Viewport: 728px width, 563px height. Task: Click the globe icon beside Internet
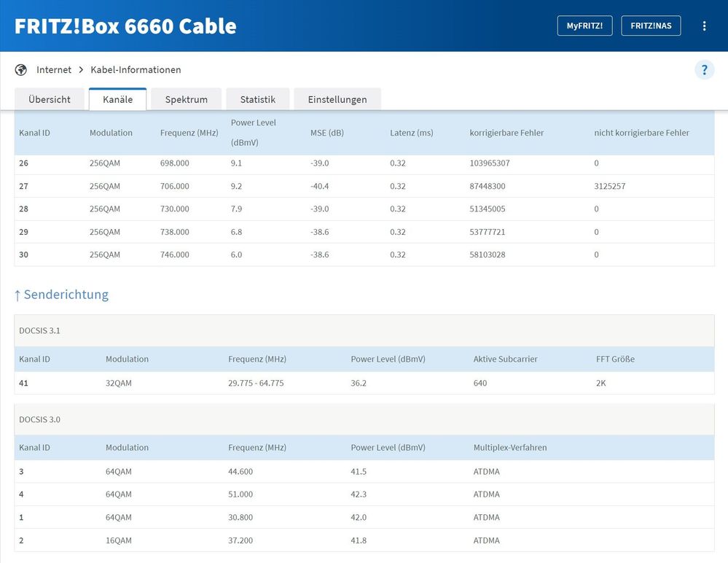tap(21, 70)
